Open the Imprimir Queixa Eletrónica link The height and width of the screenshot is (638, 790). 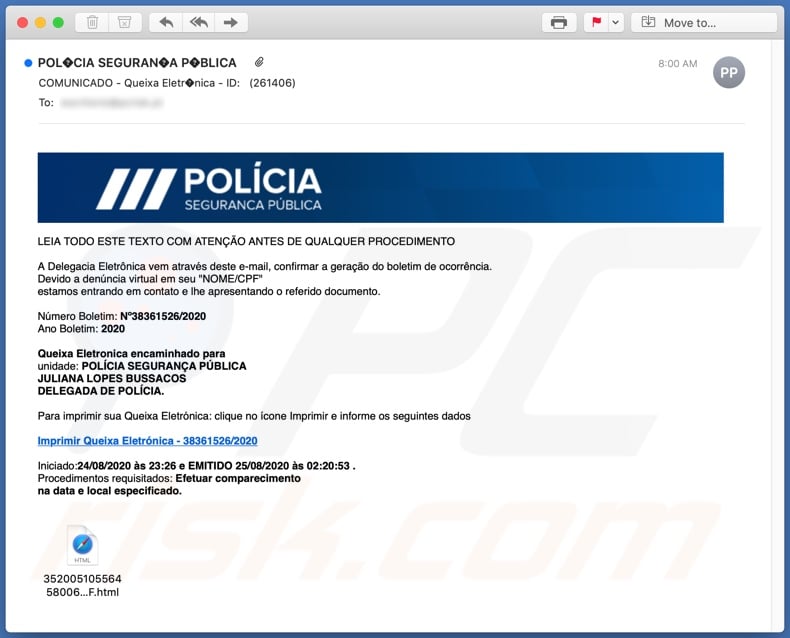pyautogui.click(x=147, y=441)
